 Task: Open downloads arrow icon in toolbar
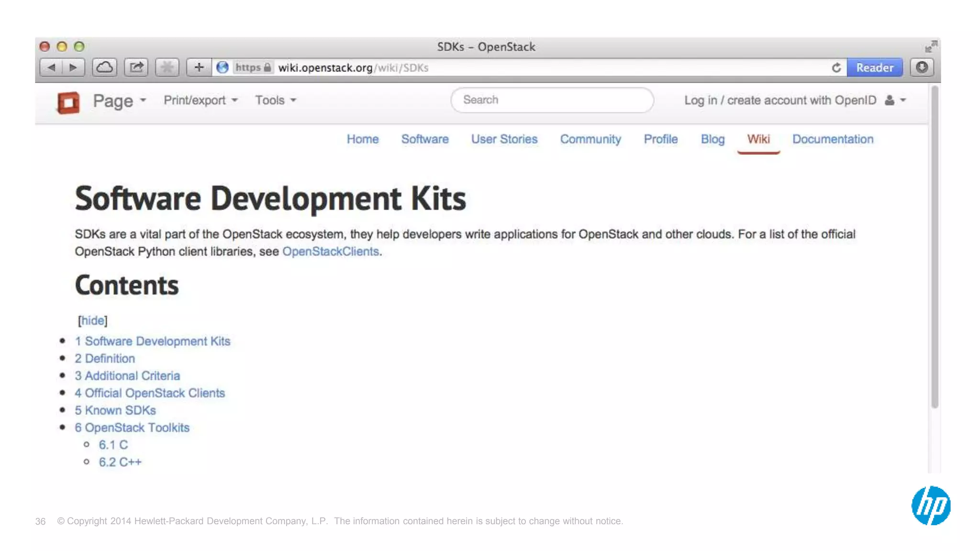pos(922,67)
